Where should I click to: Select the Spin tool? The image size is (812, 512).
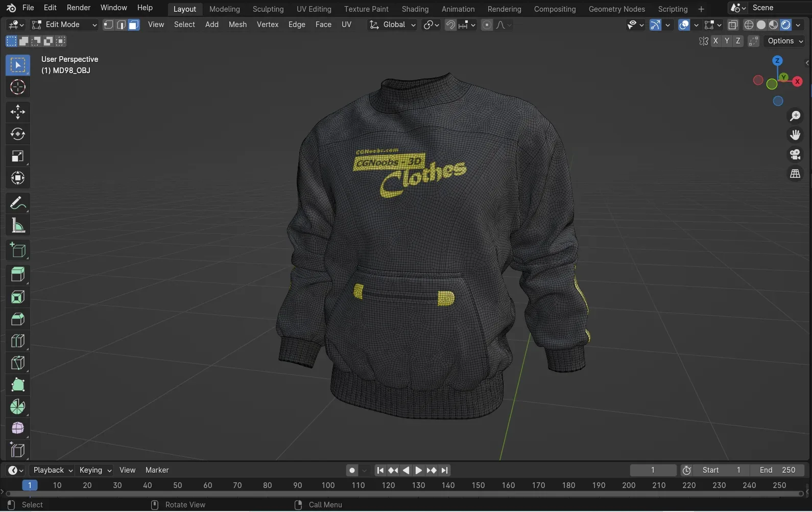(x=18, y=407)
